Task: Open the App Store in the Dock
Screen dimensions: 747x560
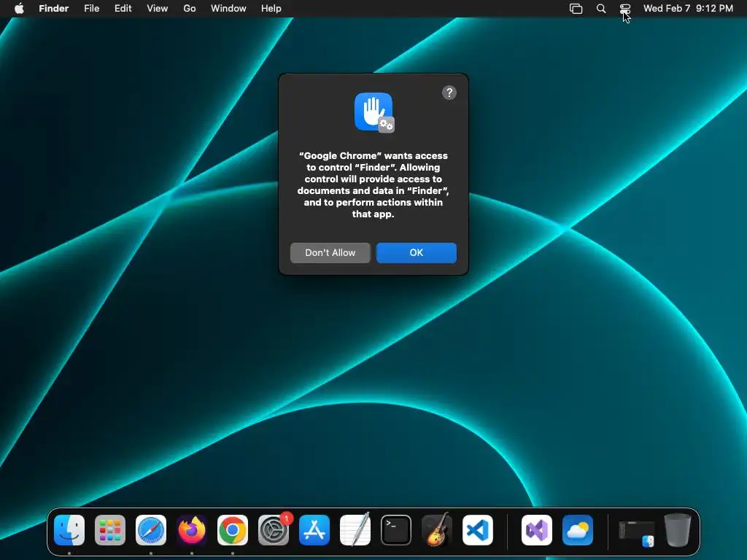Action: click(x=314, y=530)
